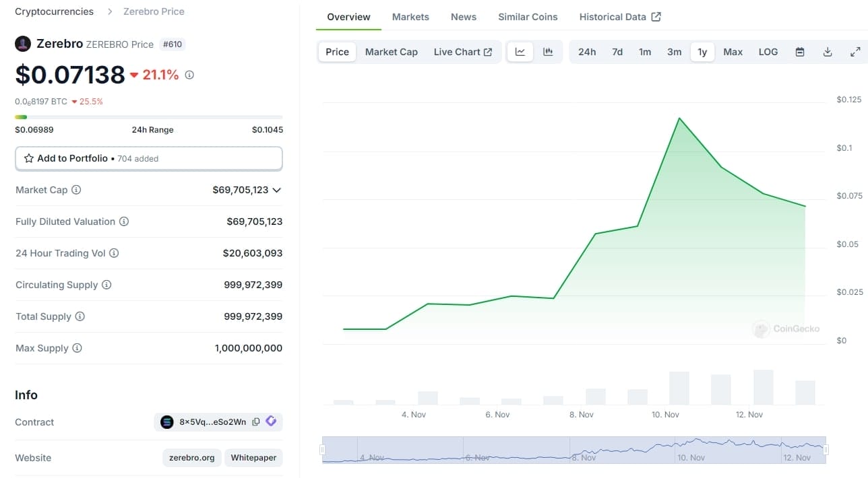The image size is (868, 478).
Task: Select the 24h time range
Action: point(587,52)
